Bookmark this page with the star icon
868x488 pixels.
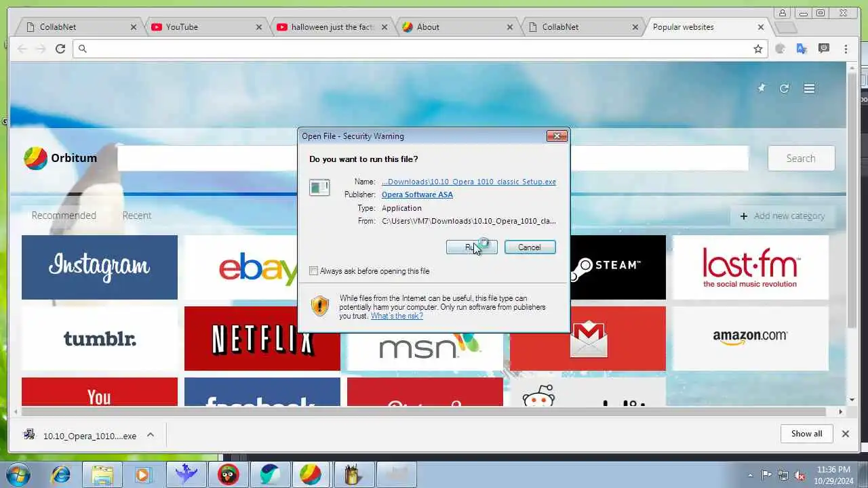[x=758, y=49]
